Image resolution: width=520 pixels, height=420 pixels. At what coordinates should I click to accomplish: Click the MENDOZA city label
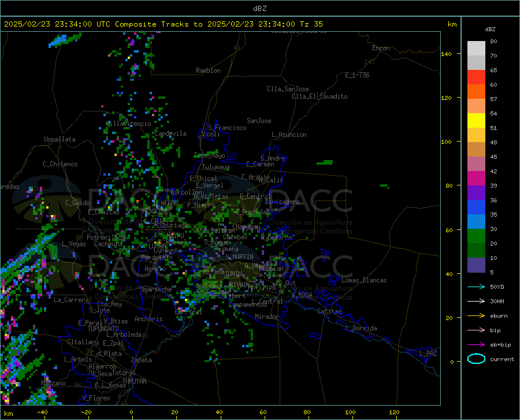pyautogui.click(x=154, y=211)
